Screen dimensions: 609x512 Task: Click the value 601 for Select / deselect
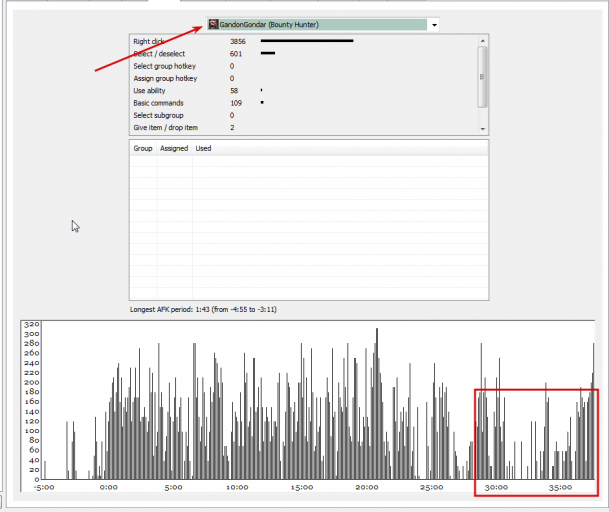pyautogui.click(x=236, y=54)
